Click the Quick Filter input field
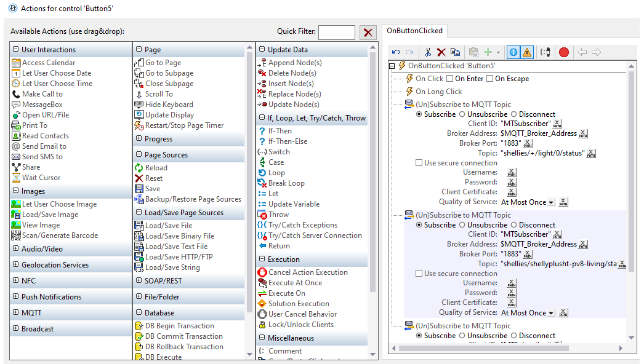The image size is (644, 364). pyautogui.click(x=336, y=33)
